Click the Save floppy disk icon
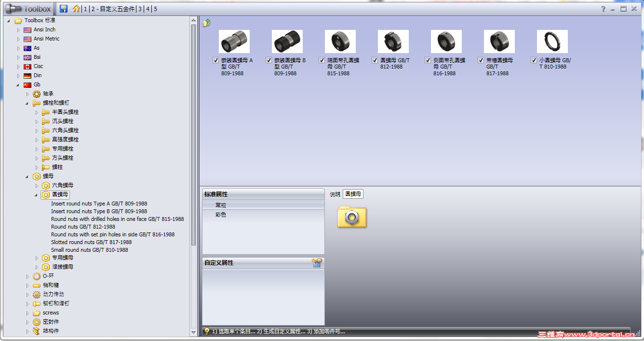Image resolution: width=644 pixels, height=341 pixels. [64, 9]
